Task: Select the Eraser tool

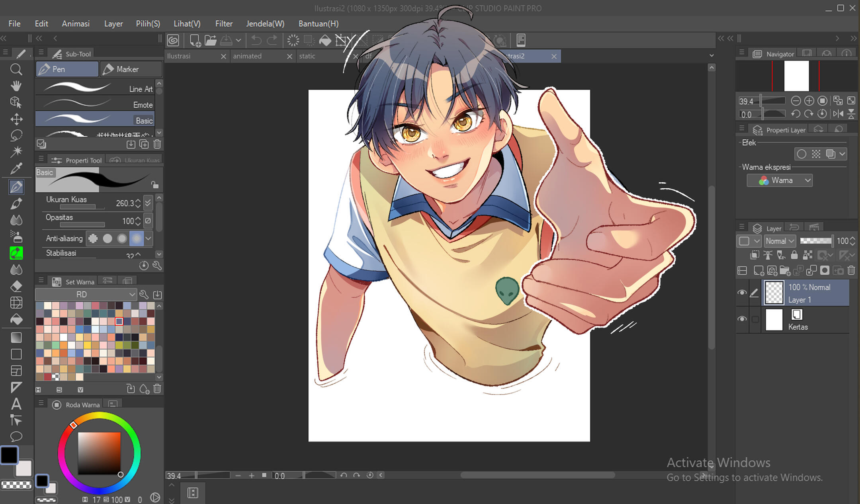Action: click(x=16, y=286)
